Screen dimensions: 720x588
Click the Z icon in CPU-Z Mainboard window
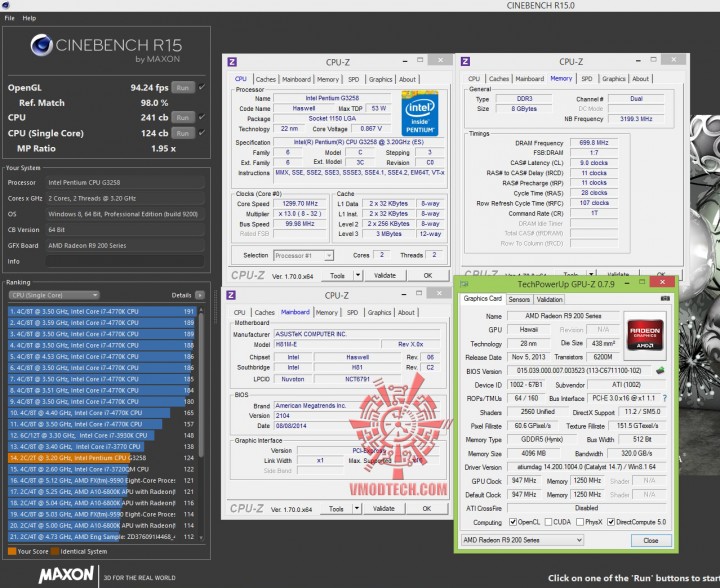click(231, 295)
